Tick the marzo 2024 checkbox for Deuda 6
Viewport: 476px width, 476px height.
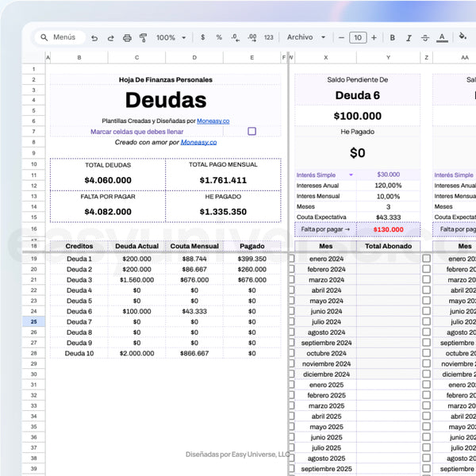point(290,280)
